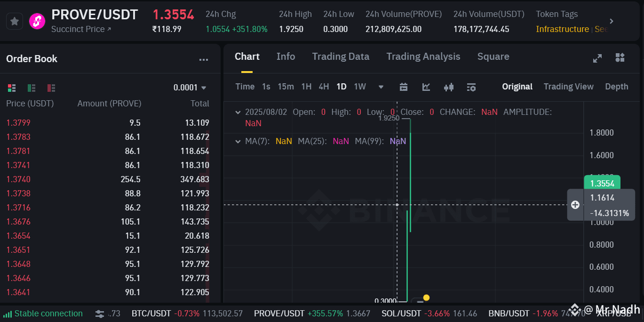Select the 1.3799 ask price row
This screenshot has width=644, height=322.
pyautogui.click(x=108, y=123)
